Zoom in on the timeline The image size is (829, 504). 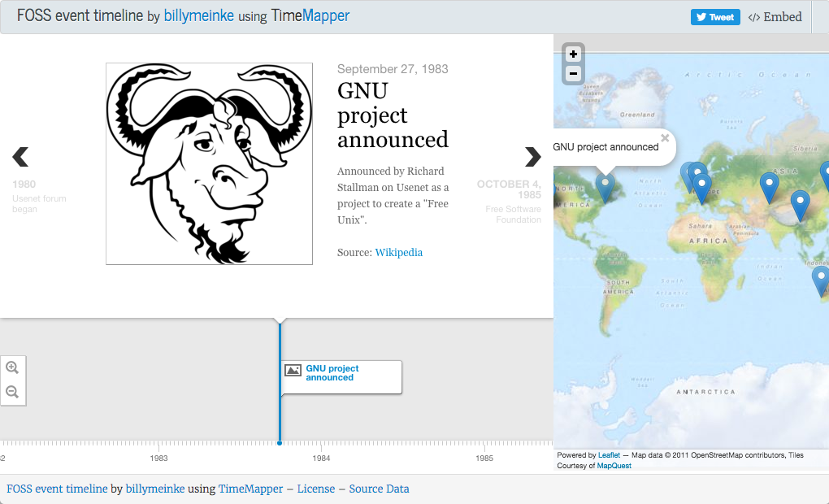pyautogui.click(x=12, y=368)
